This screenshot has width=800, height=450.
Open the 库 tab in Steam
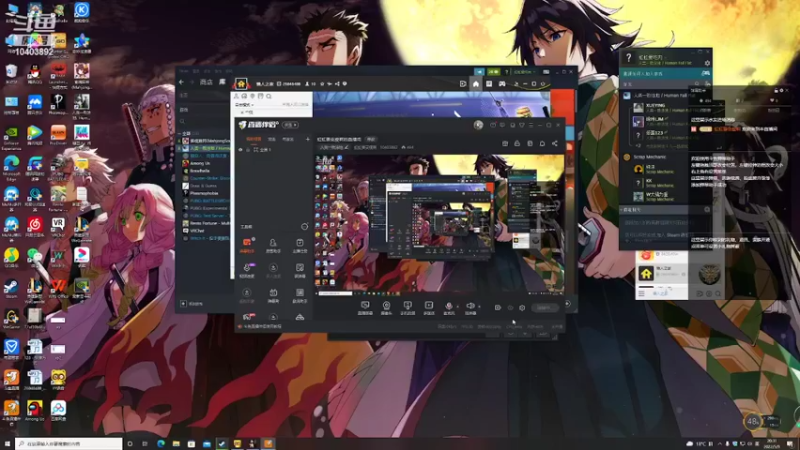222,82
